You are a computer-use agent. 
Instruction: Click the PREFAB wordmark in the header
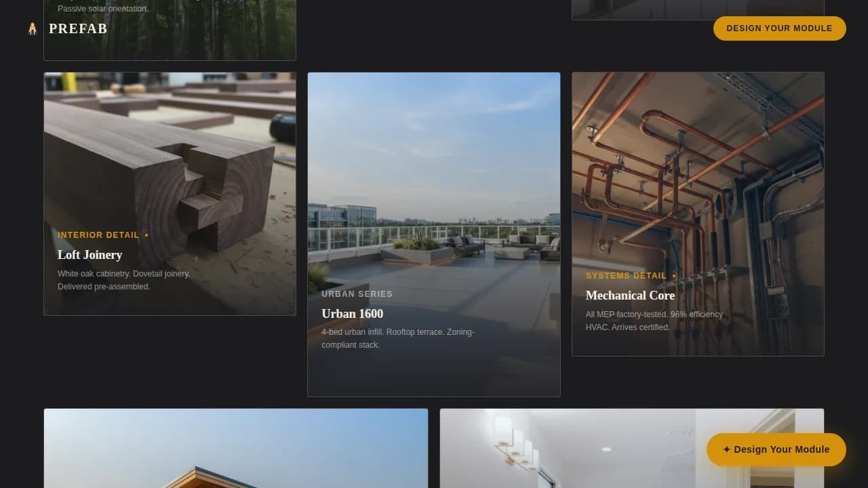coord(77,28)
